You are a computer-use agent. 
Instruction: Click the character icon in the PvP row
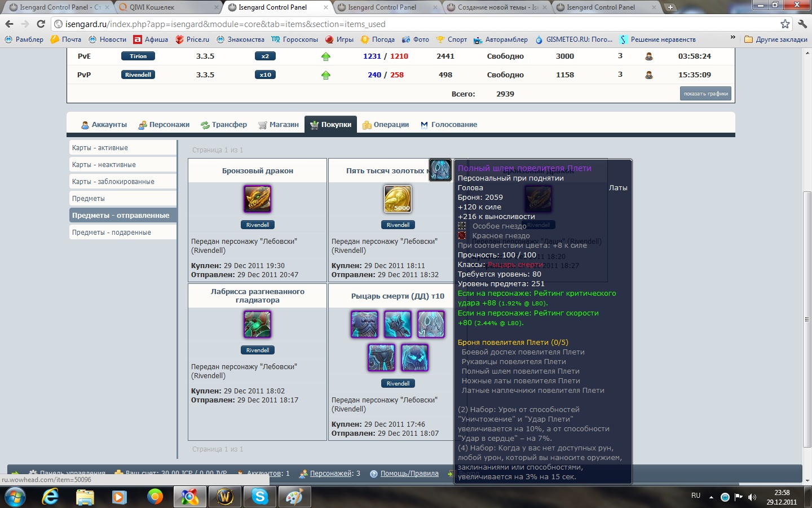[x=649, y=75]
